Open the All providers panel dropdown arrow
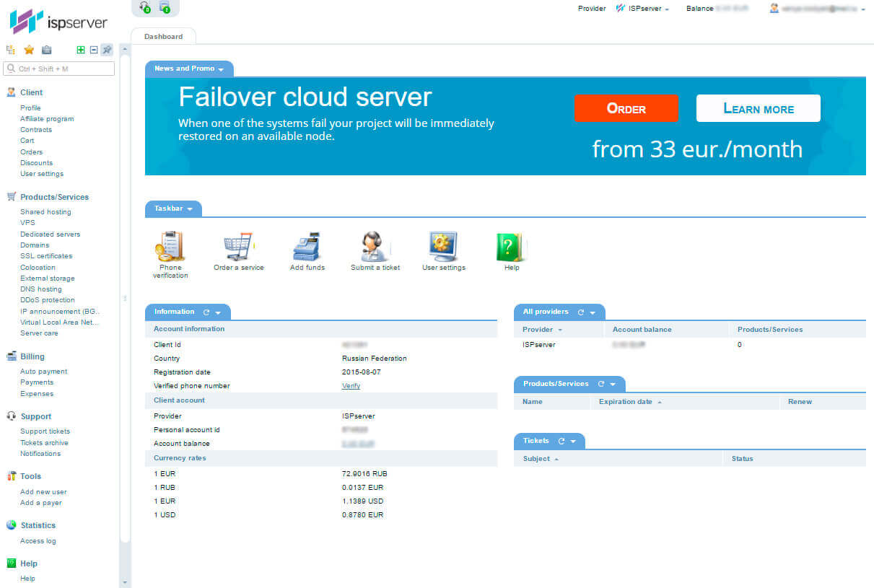Image resolution: width=874 pixels, height=588 pixels. coord(593,313)
